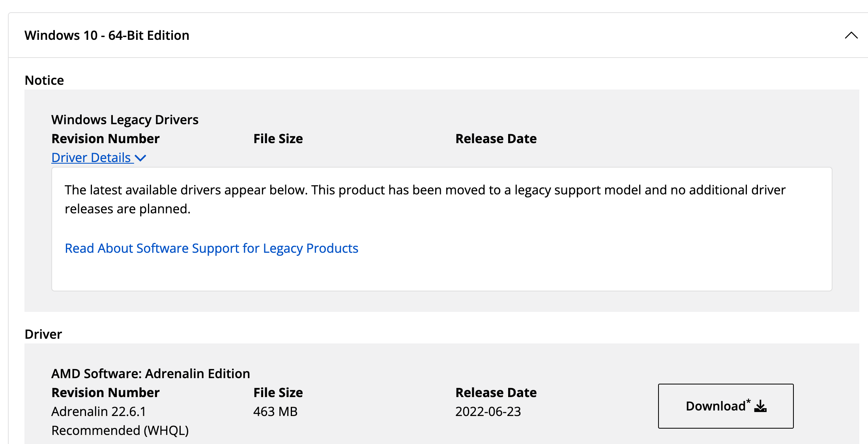
Task: Click File Size header under AMD Software
Action: point(278,393)
